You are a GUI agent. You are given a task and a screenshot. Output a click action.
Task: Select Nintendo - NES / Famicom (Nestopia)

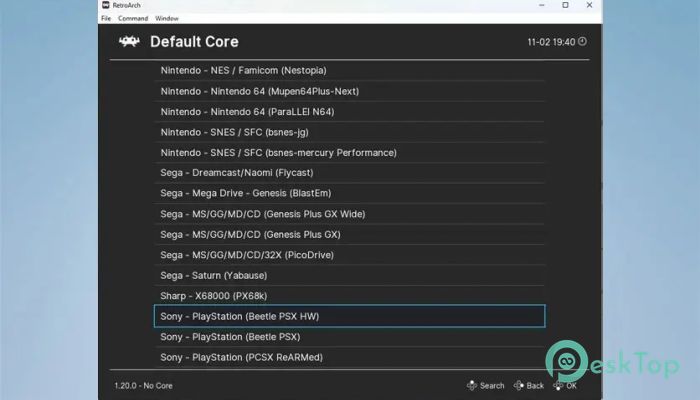pos(350,71)
